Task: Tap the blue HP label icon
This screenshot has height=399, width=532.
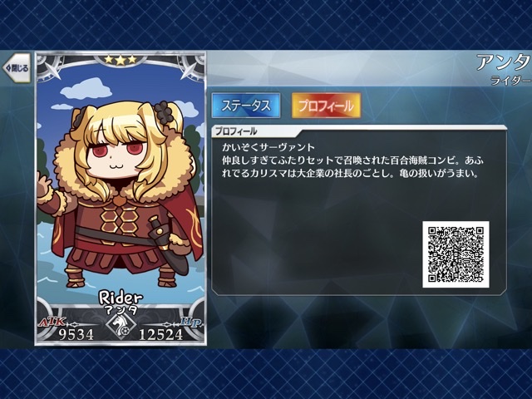Action: (x=191, y=322)
